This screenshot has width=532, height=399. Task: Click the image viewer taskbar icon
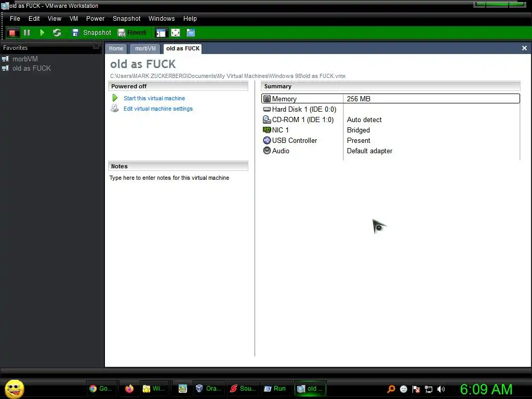[x=182, y=389]
